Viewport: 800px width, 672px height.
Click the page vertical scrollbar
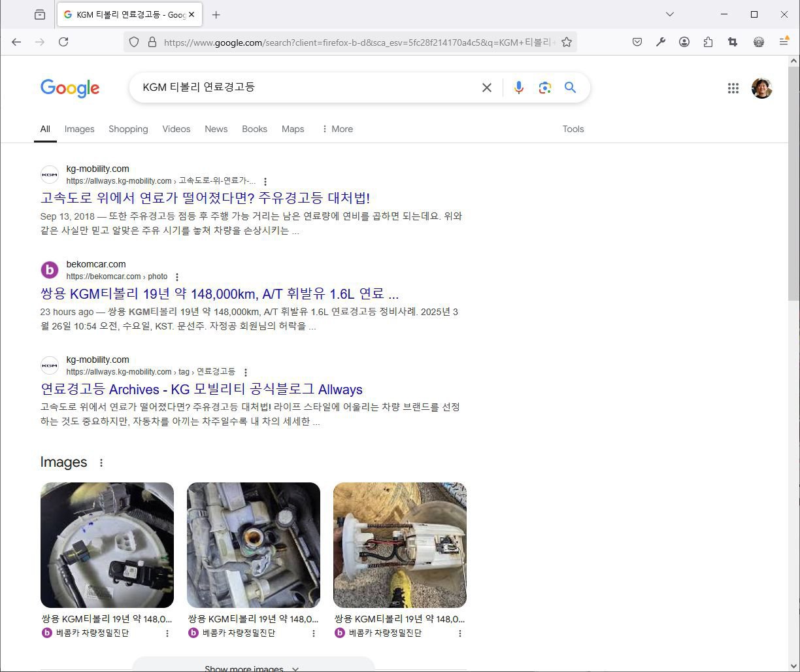point(794,183)
